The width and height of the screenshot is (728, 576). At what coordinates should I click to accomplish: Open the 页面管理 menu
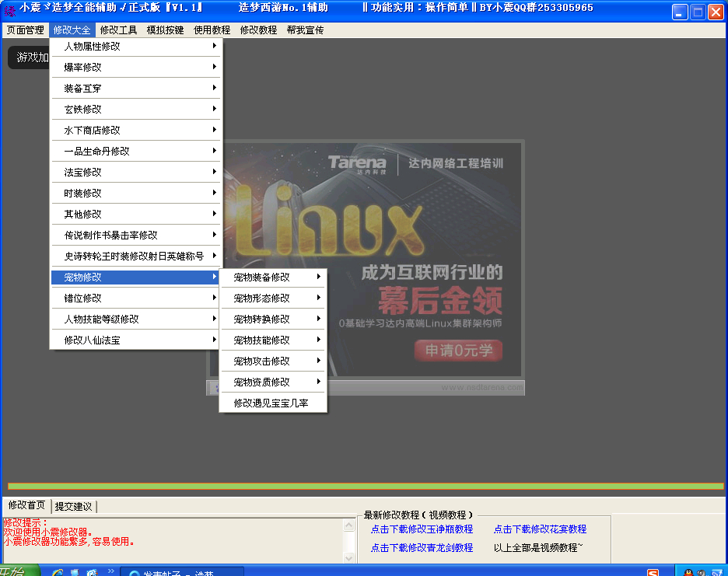(25, 30)
